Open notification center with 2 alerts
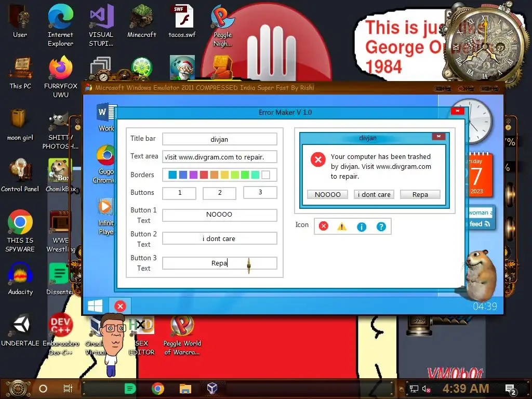Image resolution: width=532 pixels, height=399 pixels. (511, 390)
